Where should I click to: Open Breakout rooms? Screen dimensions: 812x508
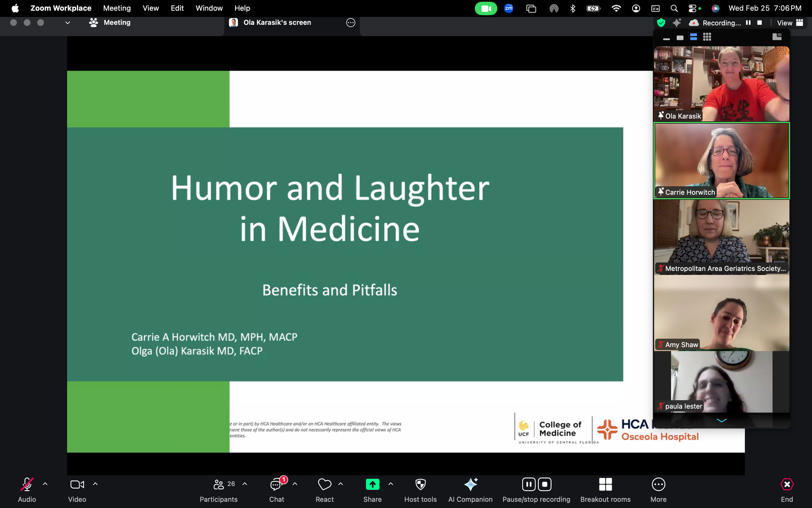pos(605,484)
